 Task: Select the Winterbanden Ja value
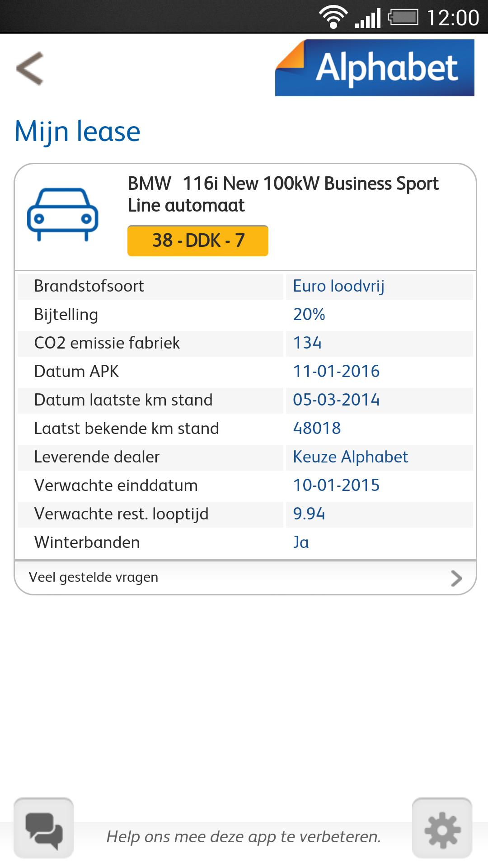pyautogui.click(x=301, y=542)
